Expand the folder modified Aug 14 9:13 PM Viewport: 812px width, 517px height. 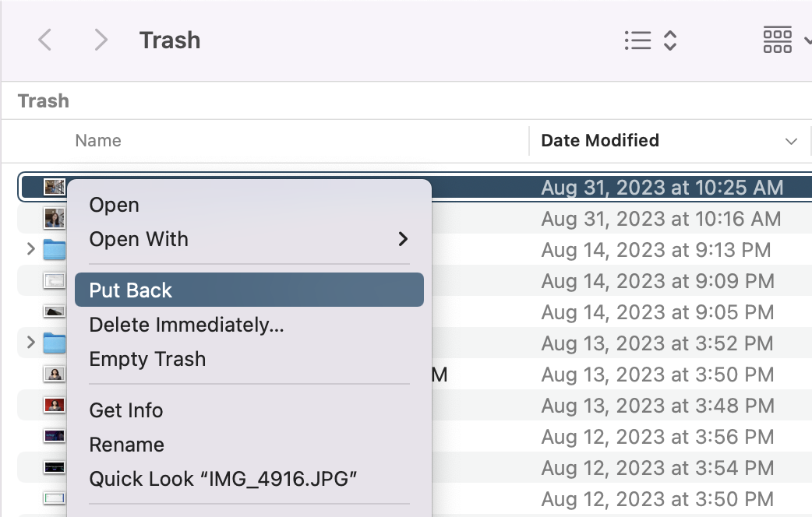(x=30, y=250)
